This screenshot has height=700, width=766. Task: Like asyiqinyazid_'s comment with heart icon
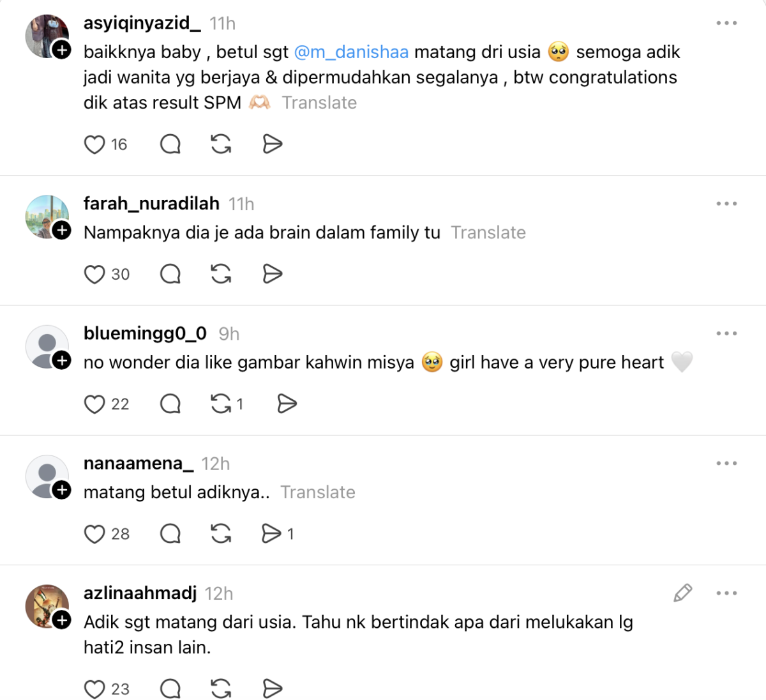coord(94,144)
